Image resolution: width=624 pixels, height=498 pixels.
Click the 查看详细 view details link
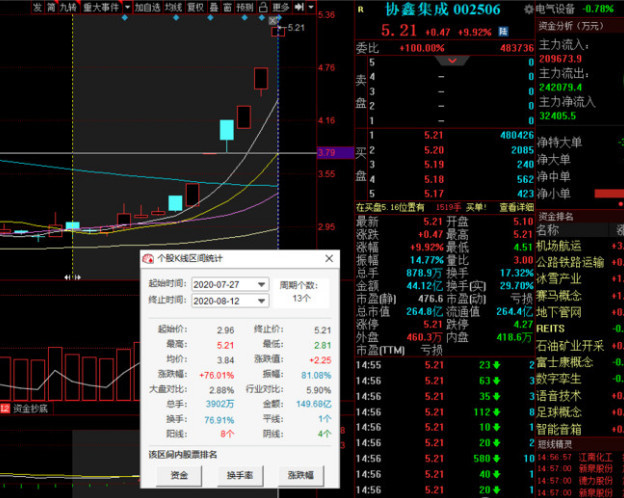pyautogui.click(x=517, y=207)
